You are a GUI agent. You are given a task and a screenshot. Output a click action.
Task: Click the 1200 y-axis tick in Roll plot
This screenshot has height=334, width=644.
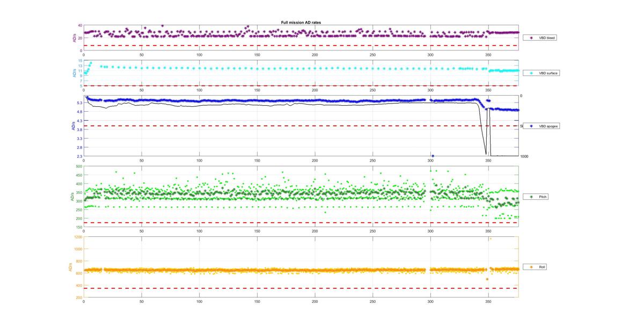pyautogui.click(x=78, y=237)
